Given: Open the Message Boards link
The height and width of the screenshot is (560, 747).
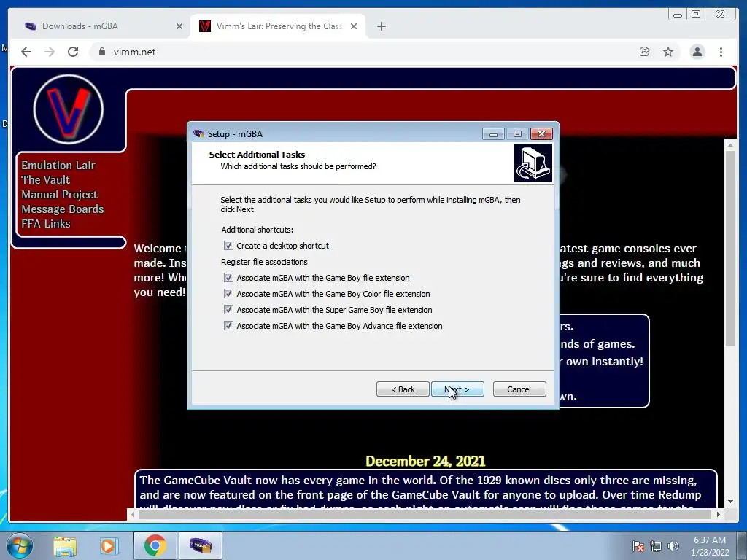Looking at the screenshot, I should 63,209.
